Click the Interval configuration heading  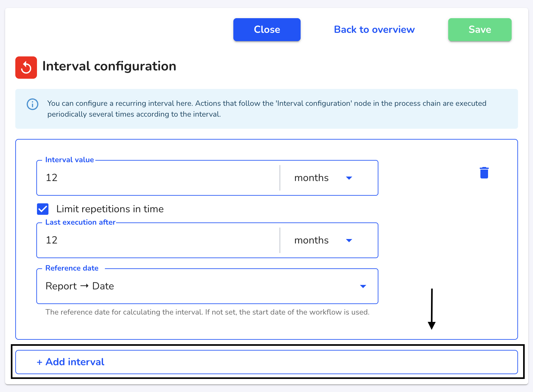pyautogui.click(x=109, y=66)
